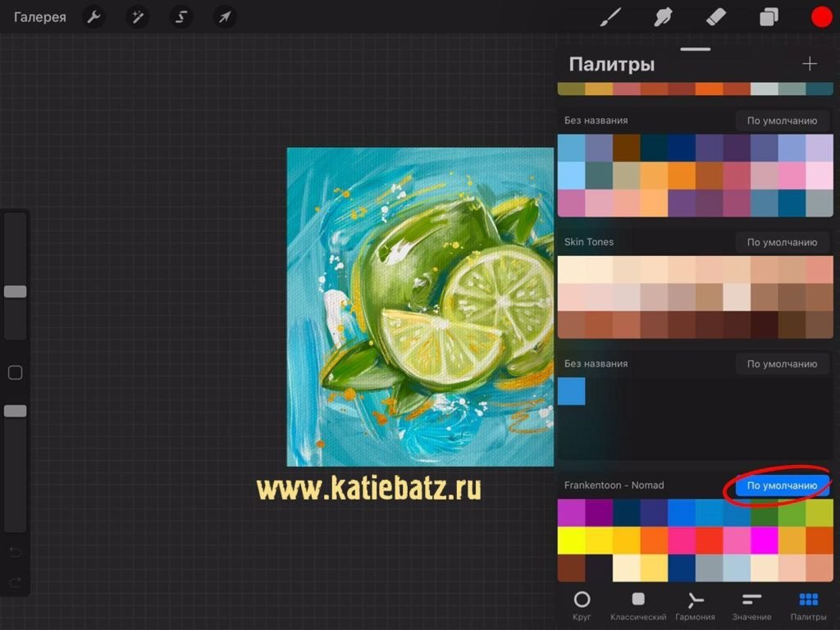840x630 pixels.
Task: Tap the red active color circle
Action: 821,17
